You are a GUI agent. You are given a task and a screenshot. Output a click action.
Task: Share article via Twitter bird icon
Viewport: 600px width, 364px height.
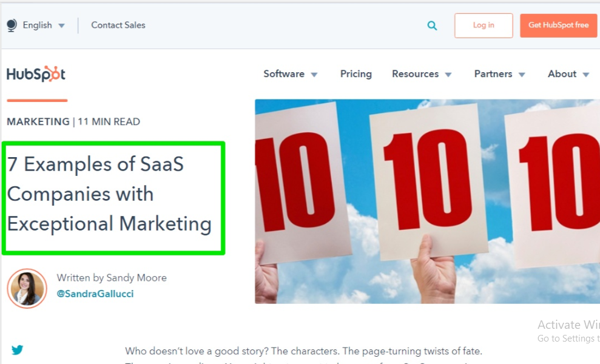[17, 349]
